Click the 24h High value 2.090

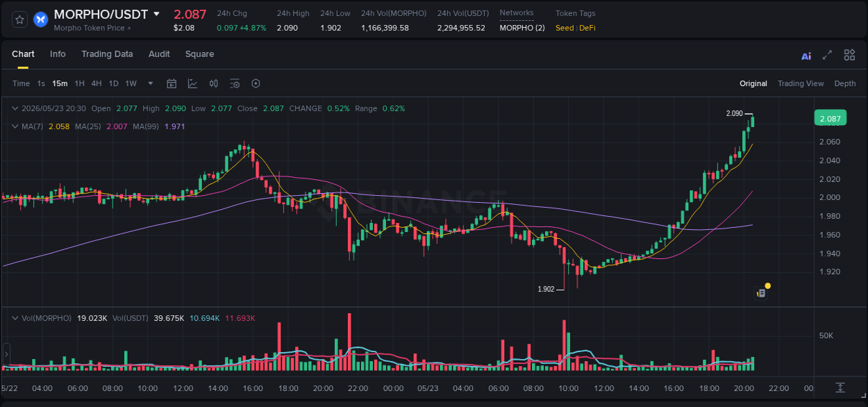point(287,28)
